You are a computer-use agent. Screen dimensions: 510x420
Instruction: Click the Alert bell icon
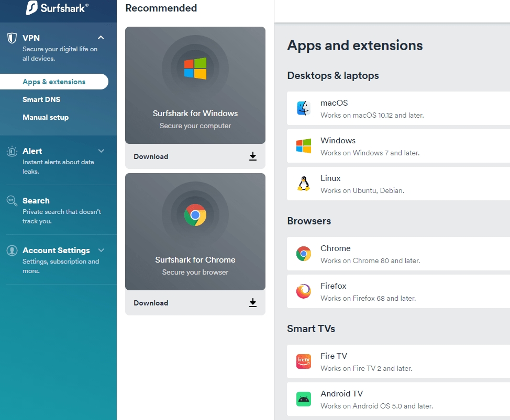coord(12,150)
